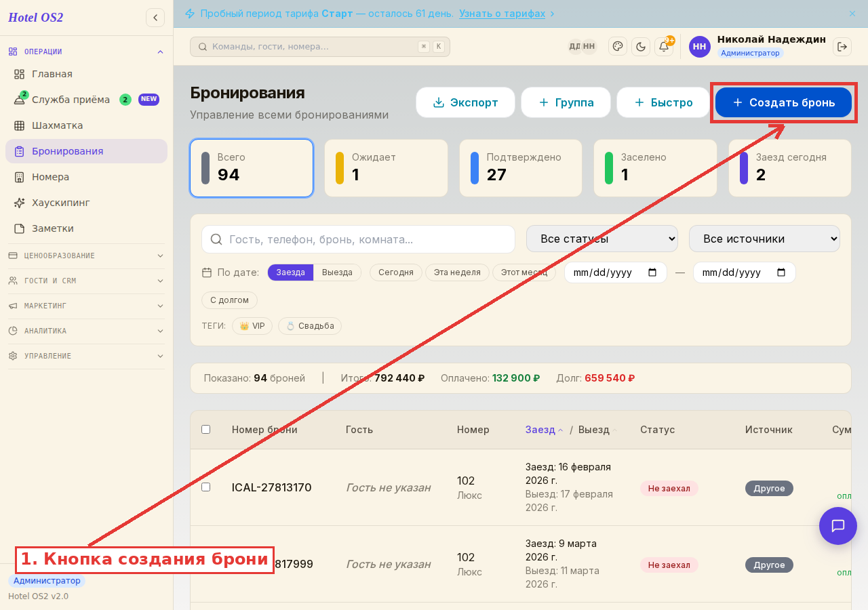Viewport: 868px width, 610px height.
Task: Expand the Ценообразование sidebar section
Action: [x=86, y=256]
